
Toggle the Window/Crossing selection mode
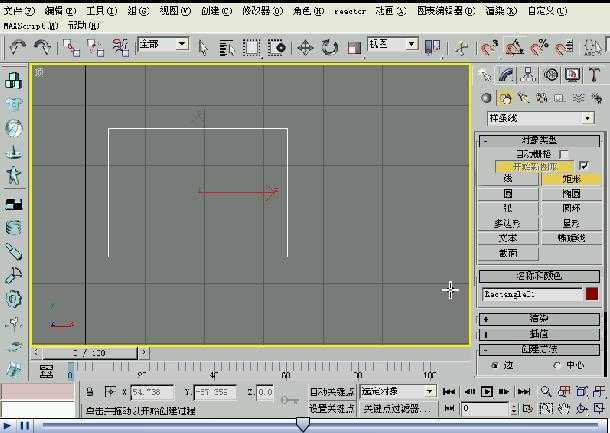pyautogui.click(x=277, y=48)
